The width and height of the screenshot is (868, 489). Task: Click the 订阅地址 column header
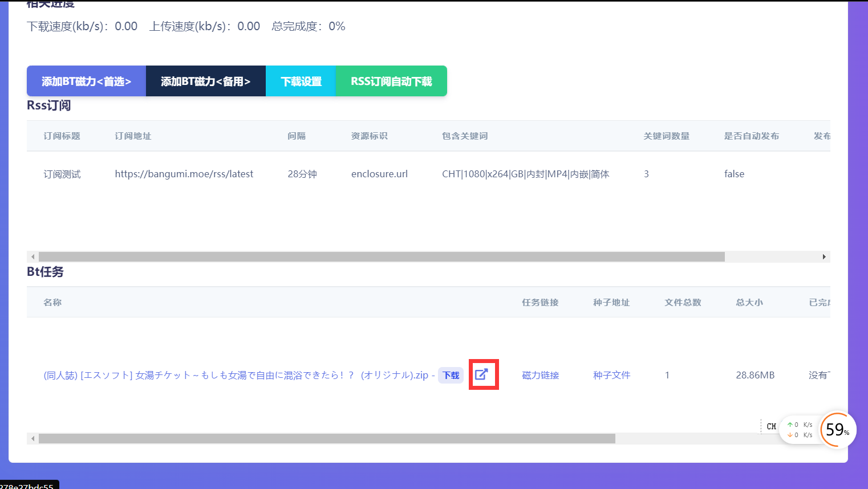133,136
